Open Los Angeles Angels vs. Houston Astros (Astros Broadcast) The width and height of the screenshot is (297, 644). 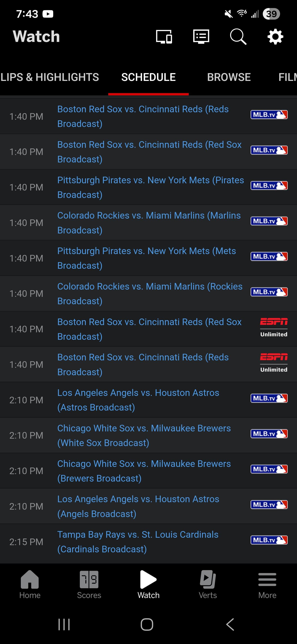click(138, 400)
